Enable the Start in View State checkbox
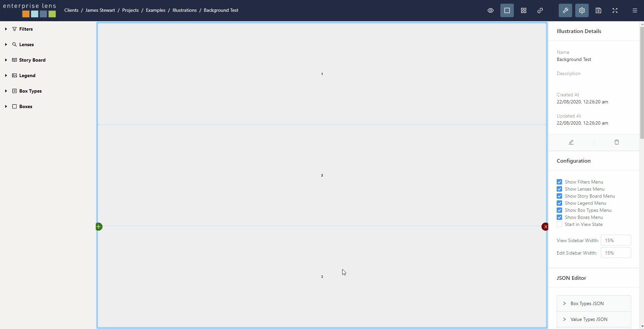Screen dimensions: 644x329 pos(559,224)
